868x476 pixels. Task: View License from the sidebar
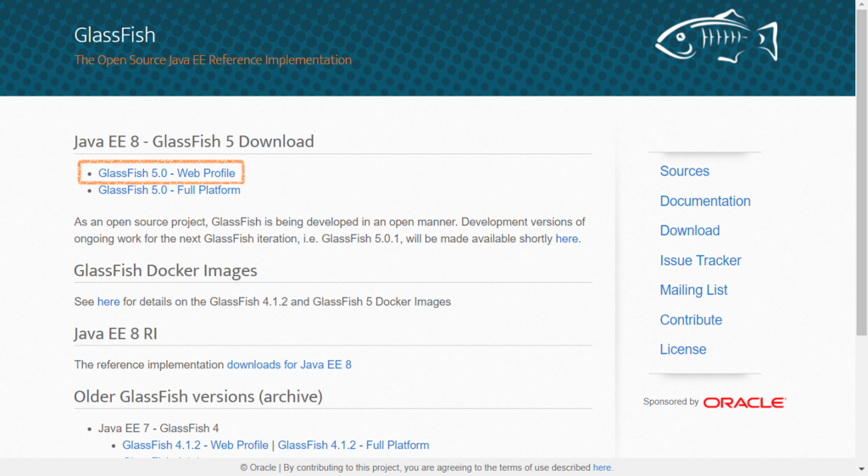coord(683,350)
